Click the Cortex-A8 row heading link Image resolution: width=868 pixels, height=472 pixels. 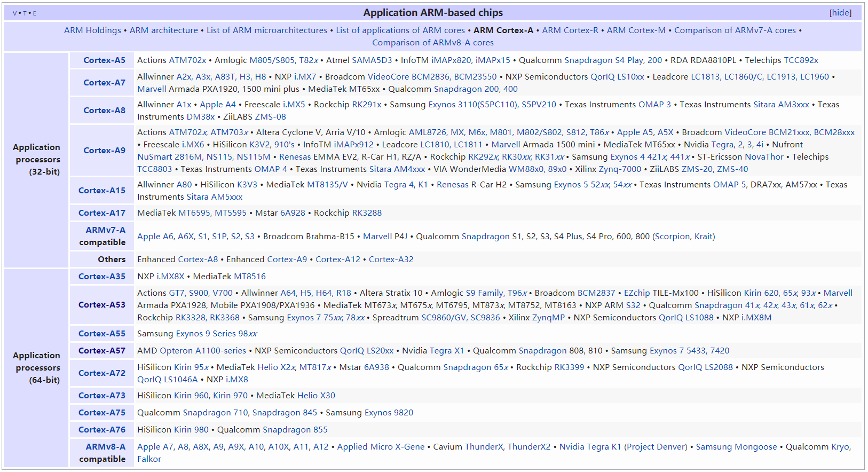pyautogui.click(x=105, y=111)
